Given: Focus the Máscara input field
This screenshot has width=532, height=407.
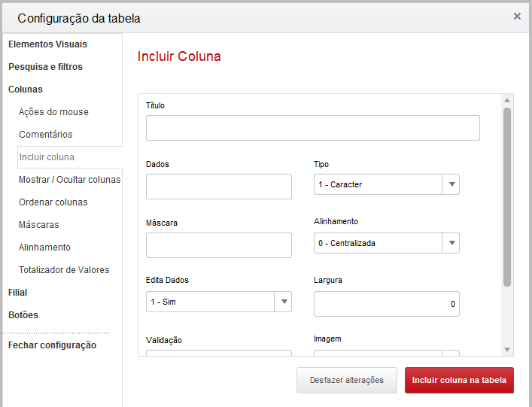Looking at the screenshot, I should point(218,245).
